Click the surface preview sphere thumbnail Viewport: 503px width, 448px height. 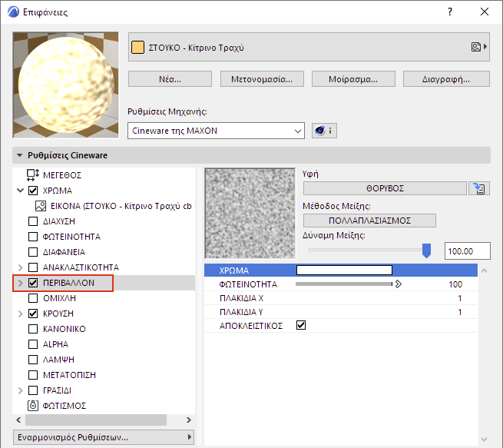tap(66, 85)
